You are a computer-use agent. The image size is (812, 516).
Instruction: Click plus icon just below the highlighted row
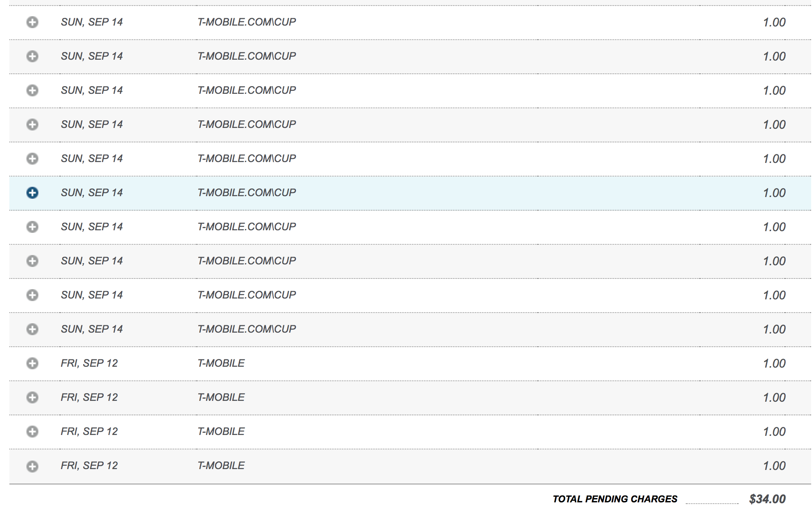(x=32, y=227)
